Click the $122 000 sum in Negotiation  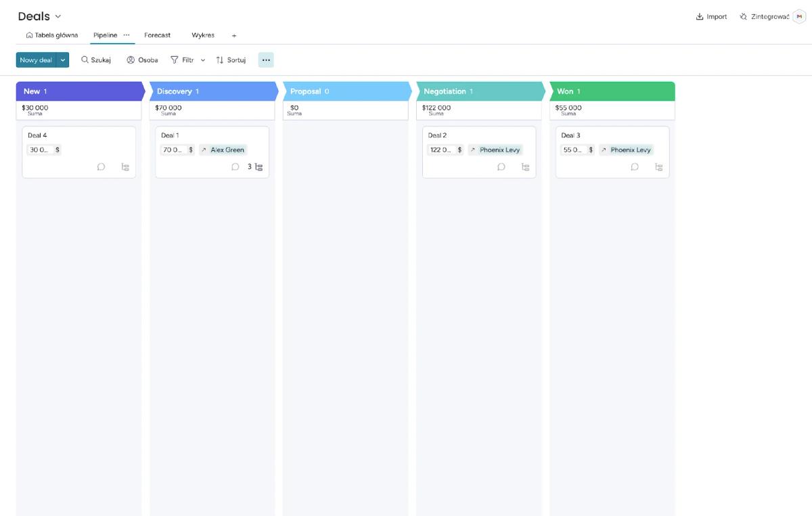coord(436,108)
